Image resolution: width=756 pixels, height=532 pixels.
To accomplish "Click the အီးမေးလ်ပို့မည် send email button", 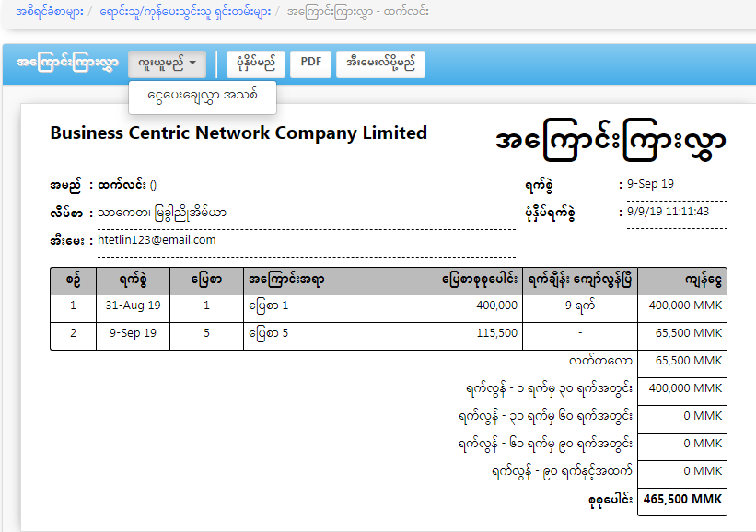I will 380,64.
